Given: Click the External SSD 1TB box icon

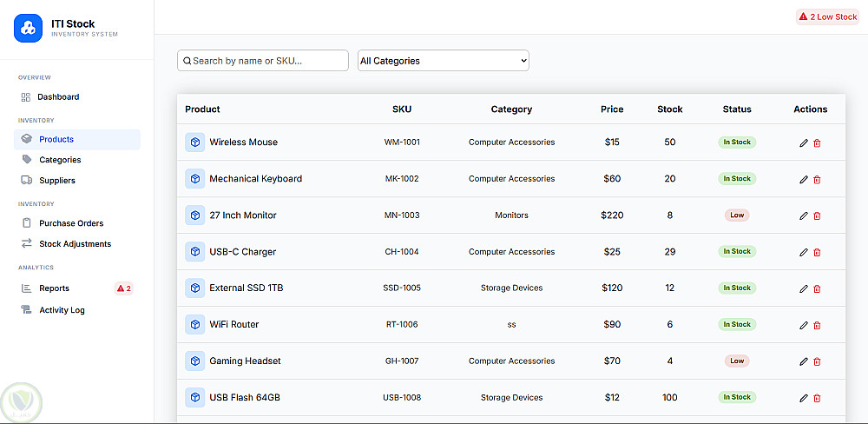Looking at the screenshot, I should [x=194, y=288].
